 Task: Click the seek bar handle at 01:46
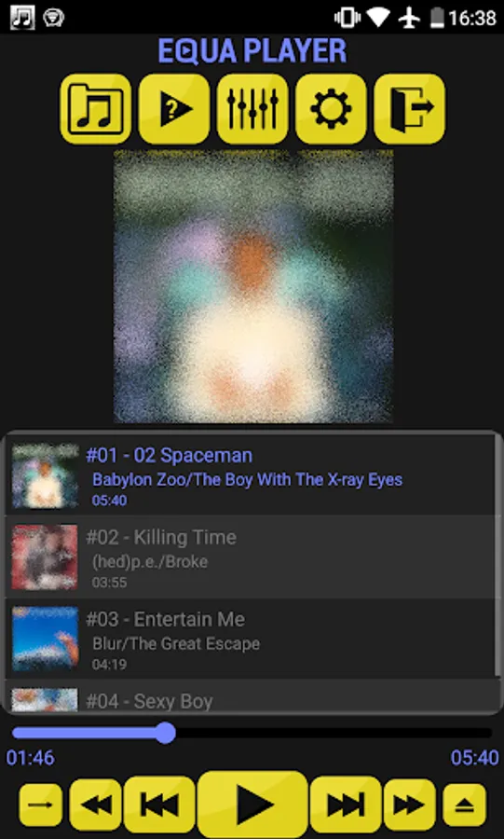166,733
